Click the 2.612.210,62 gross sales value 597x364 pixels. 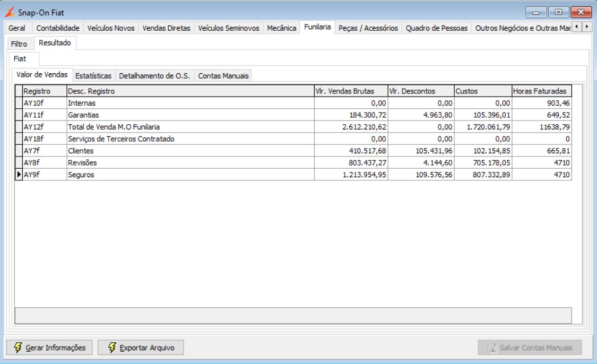[351, 127]
